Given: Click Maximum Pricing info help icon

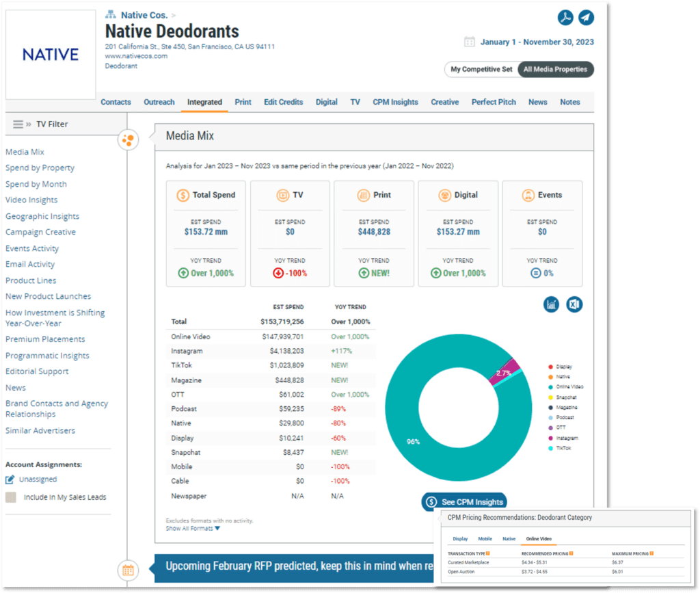Looking at the screenshot, I should click(651, 554).
